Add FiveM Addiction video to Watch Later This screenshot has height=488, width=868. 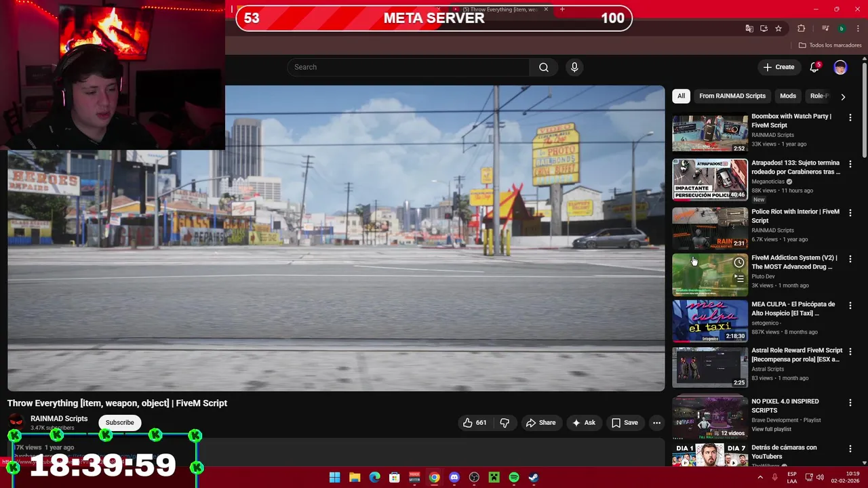(739, 263)
